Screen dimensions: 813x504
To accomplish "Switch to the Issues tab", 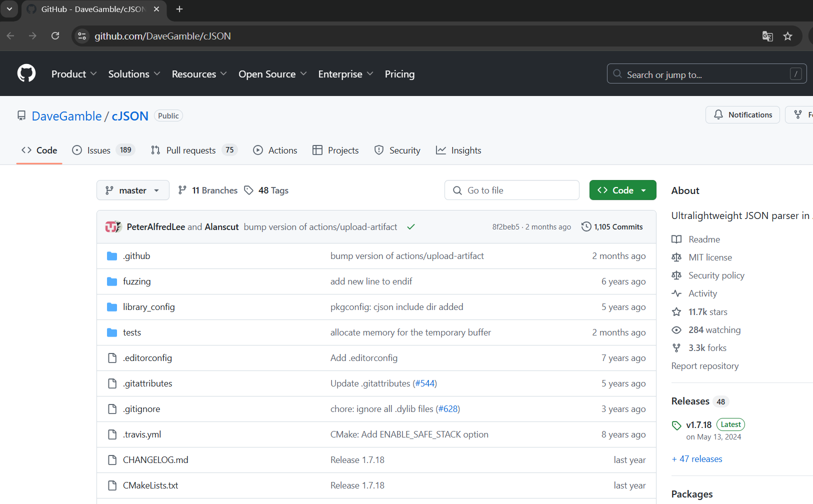I will pos(103,150).
